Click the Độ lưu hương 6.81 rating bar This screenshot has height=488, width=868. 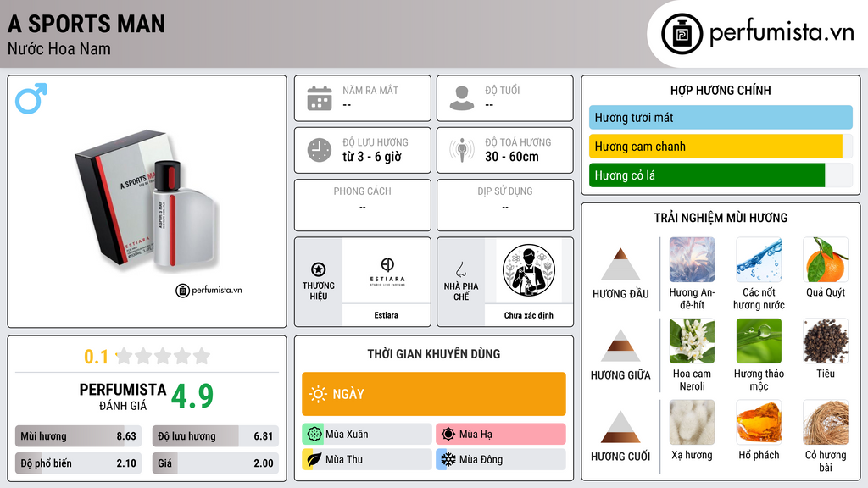click(x=215, y=436)
